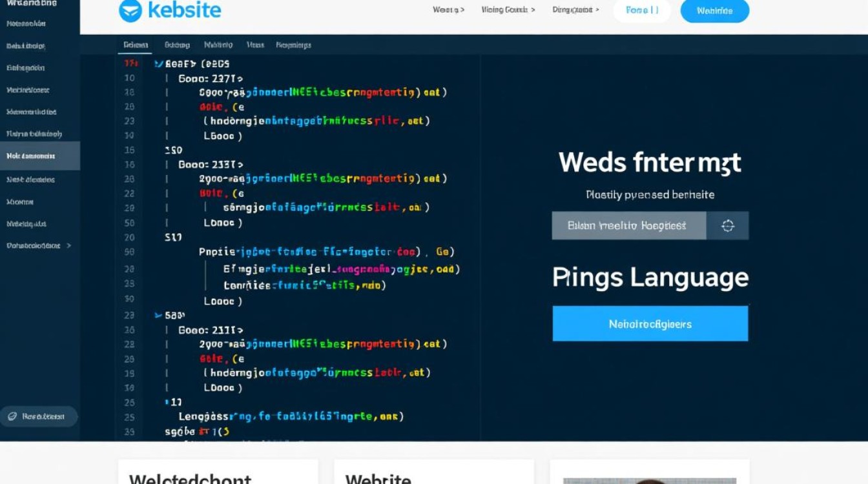Open the third top navigation dropdown with arrow

(576, 10)
